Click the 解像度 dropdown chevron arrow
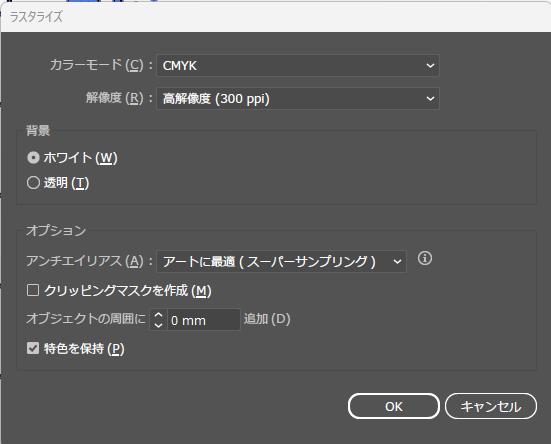The height and width of the screenshot is (444, 551). pos(430,99)
